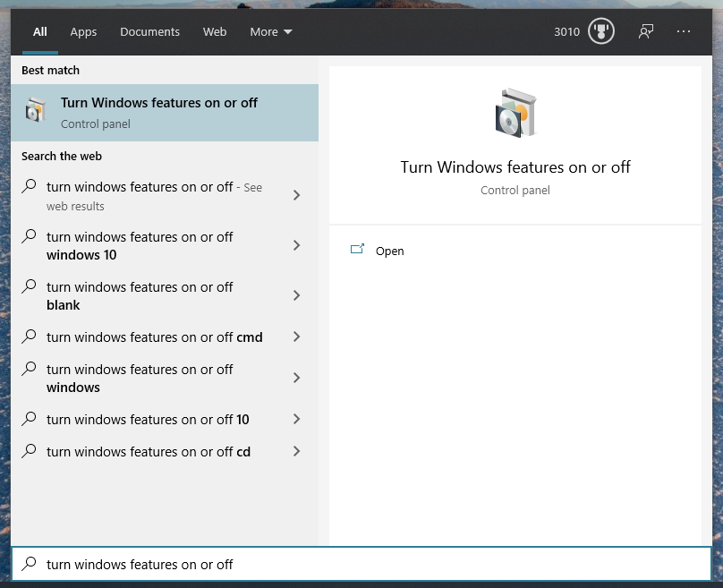Open the three-dot options menu

pyautogui.click(x=684, y=31)
